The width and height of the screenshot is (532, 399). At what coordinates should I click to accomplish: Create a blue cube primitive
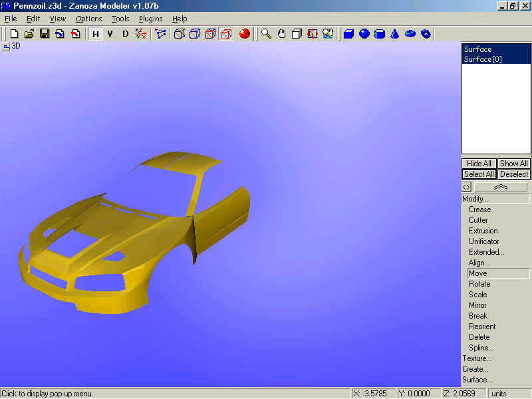(x=348, y=34)
